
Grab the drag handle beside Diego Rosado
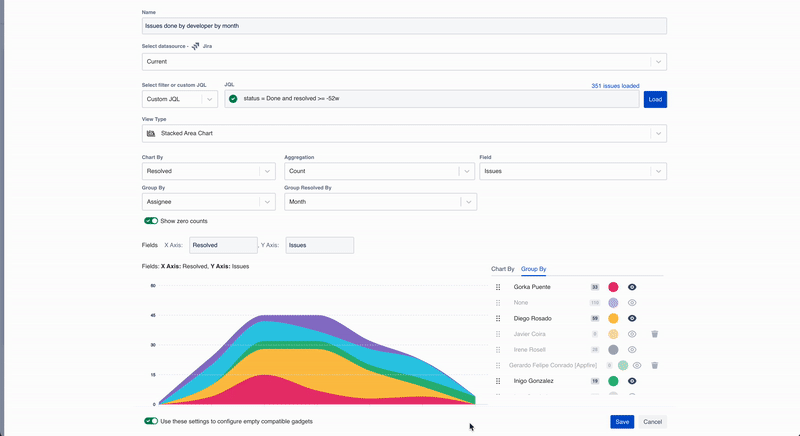pos(498,318)
